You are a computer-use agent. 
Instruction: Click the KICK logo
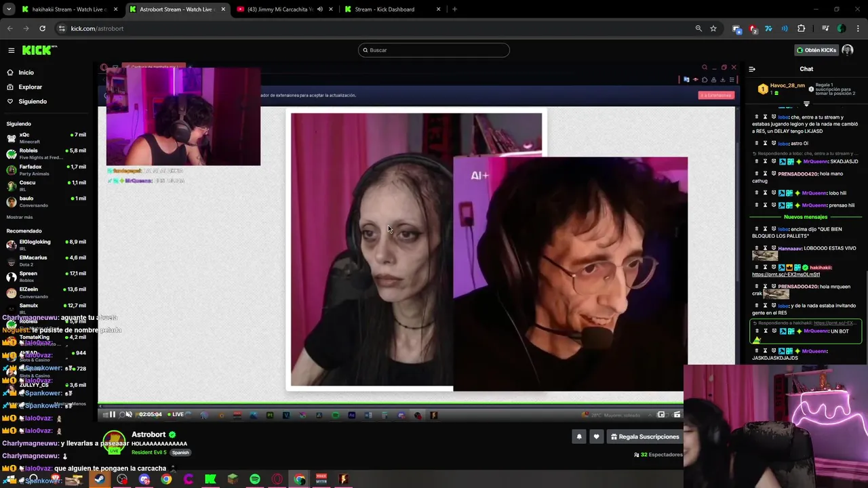pyautogui.click(x=39, y=50)
